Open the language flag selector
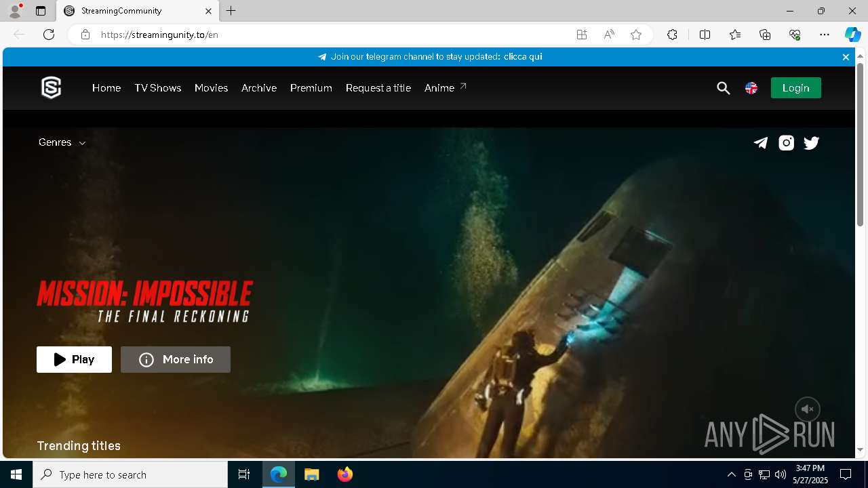 (x=751, y=88)
